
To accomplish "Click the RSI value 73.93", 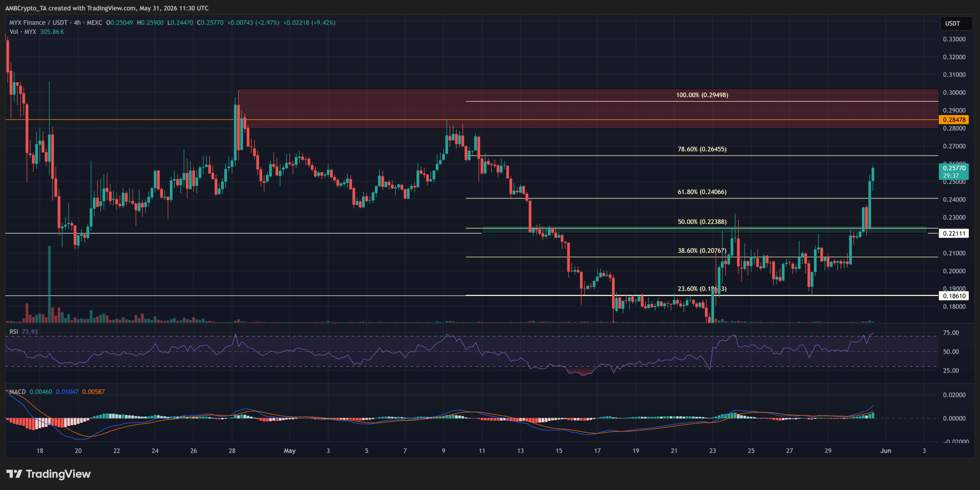I will tap(30, 332).
